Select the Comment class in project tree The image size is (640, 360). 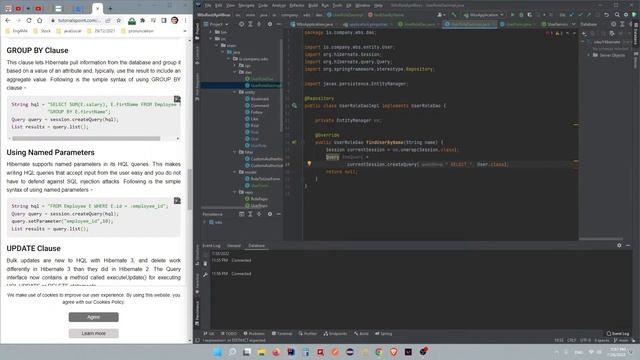pos(257,105)
